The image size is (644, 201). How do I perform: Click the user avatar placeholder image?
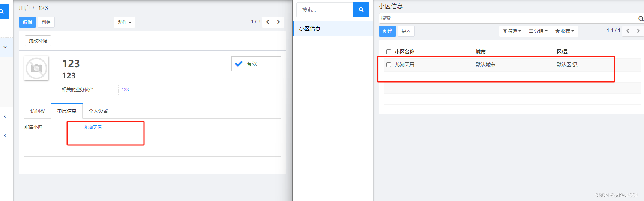[x=36, y=68]
